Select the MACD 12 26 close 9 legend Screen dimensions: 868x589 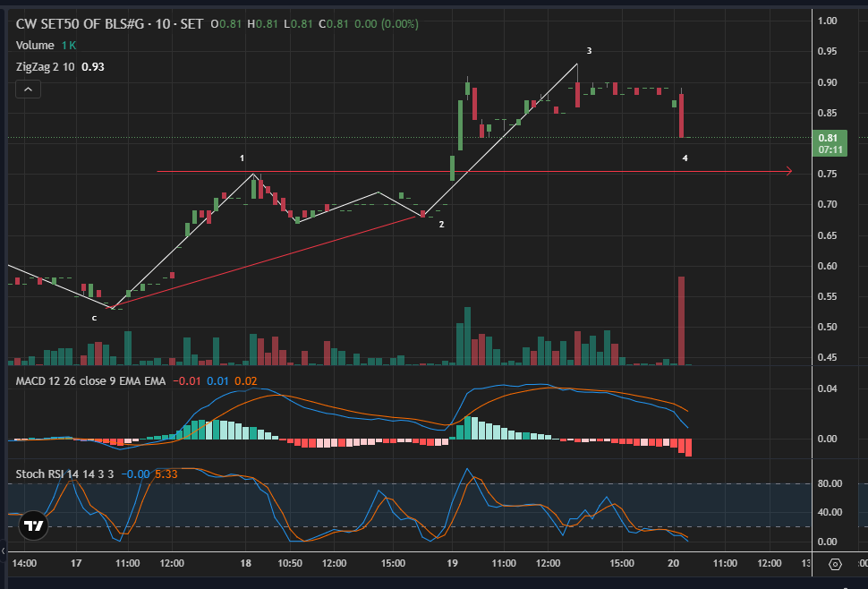coord(90,380)
